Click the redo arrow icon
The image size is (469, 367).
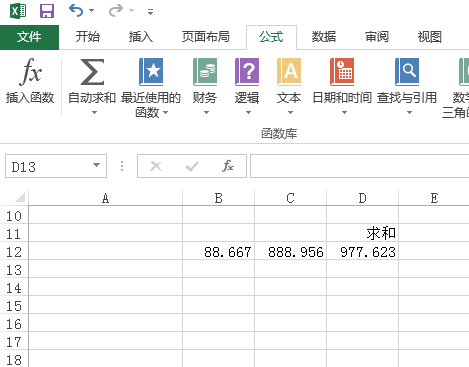[x=116, y=11]
